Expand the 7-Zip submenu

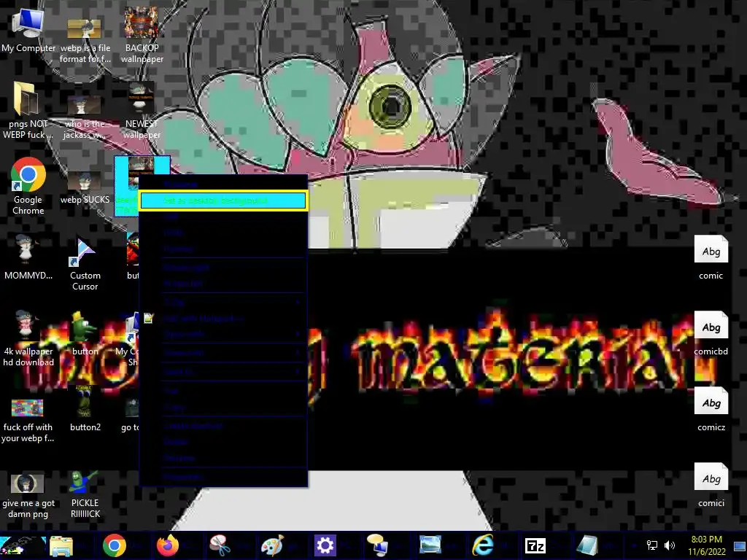coord(223,302)
